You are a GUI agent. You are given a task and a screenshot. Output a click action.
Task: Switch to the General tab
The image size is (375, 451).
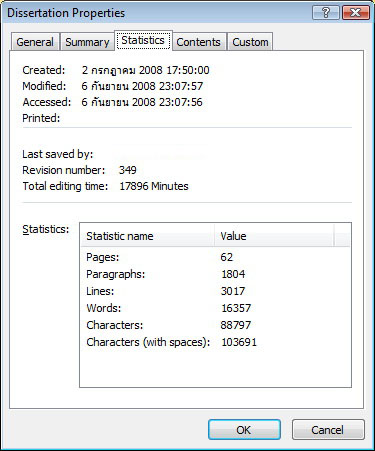point(35,42)
